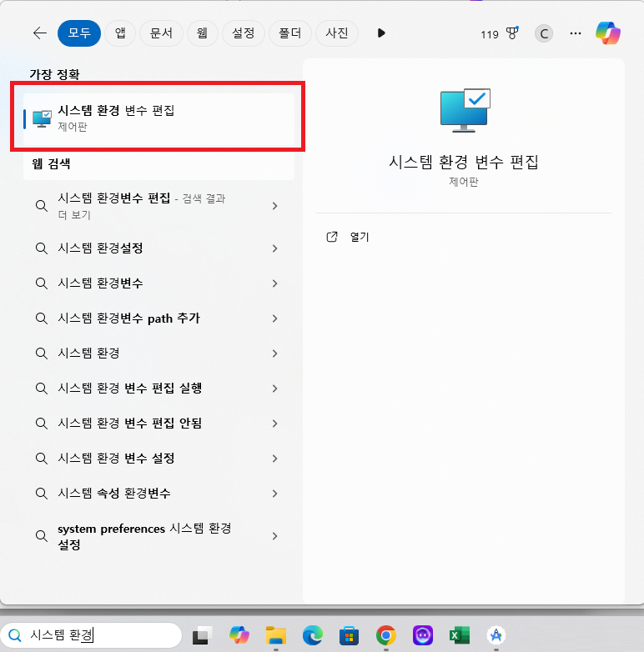Select the 앱 filter tab
Viewport: 644px width, 652px height.
(120, 33)
